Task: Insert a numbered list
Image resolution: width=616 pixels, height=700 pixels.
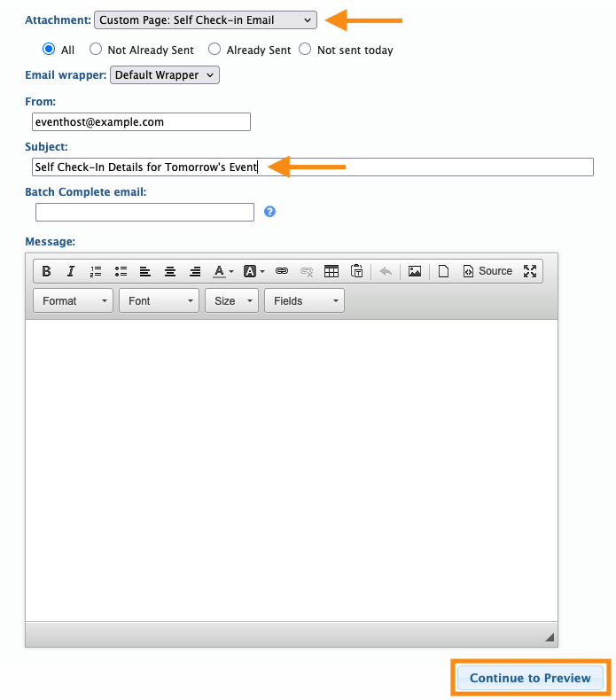Action: pos(96,271)
